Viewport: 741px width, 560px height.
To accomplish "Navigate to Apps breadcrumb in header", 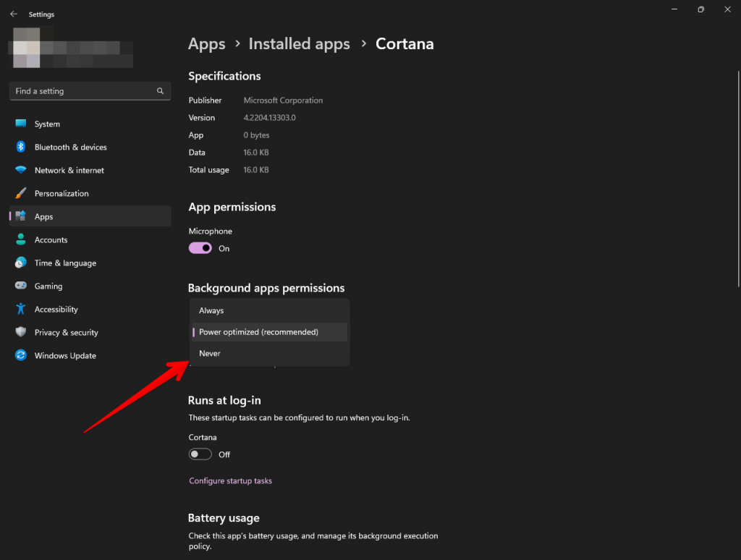I will [207, 44].
